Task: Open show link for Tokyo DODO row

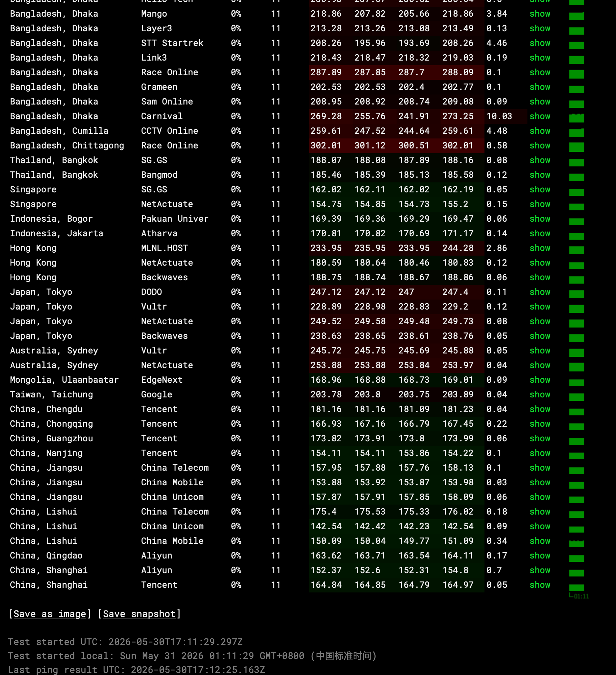Action: [540, 292]
